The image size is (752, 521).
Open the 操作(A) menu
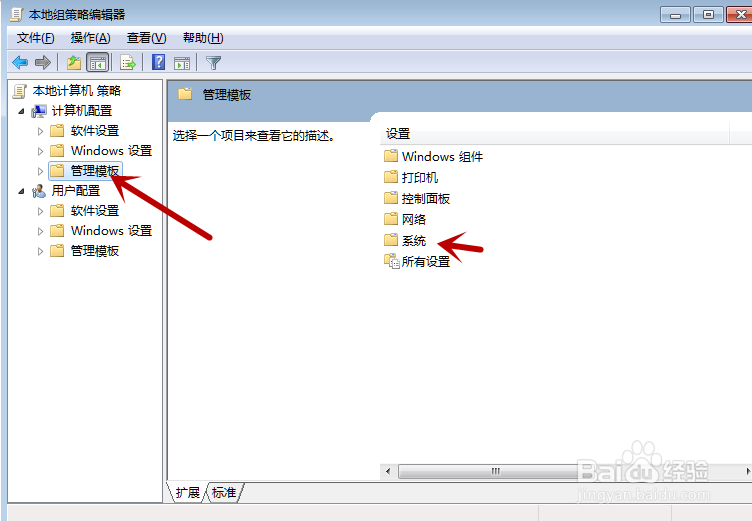(91, 38)
